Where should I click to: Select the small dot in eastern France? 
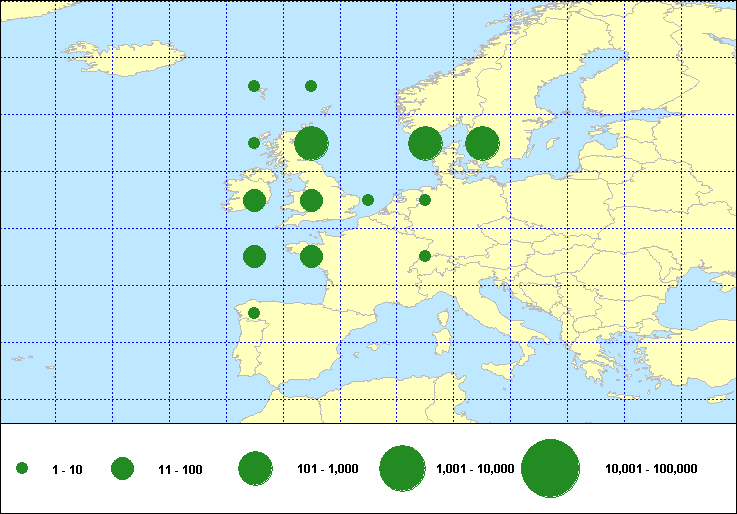(x=425, y=256)
